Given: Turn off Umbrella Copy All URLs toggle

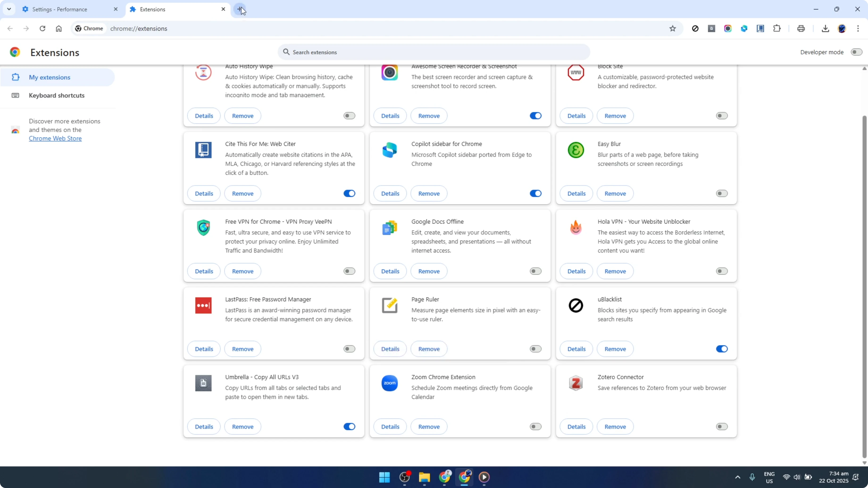Looking at the screenshot, I should (349, 427).
